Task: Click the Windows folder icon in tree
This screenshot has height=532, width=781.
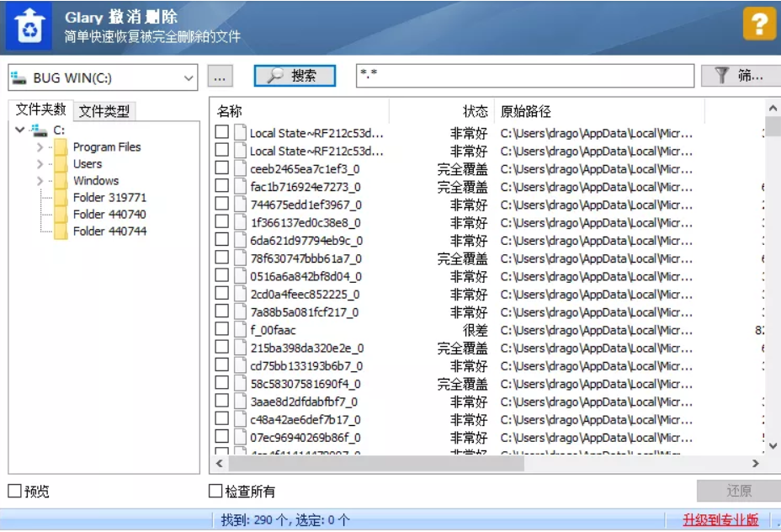Action: click(61, 181)
